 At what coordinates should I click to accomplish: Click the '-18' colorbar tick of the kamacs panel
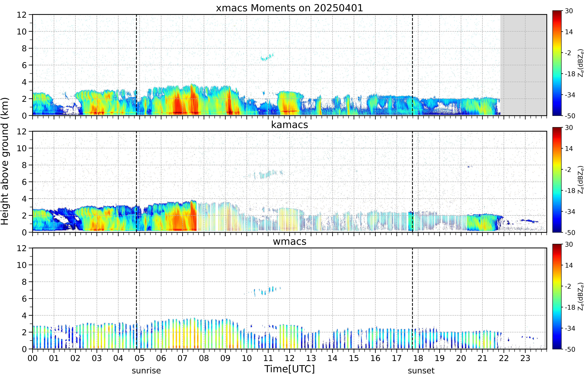click(570, 191)
